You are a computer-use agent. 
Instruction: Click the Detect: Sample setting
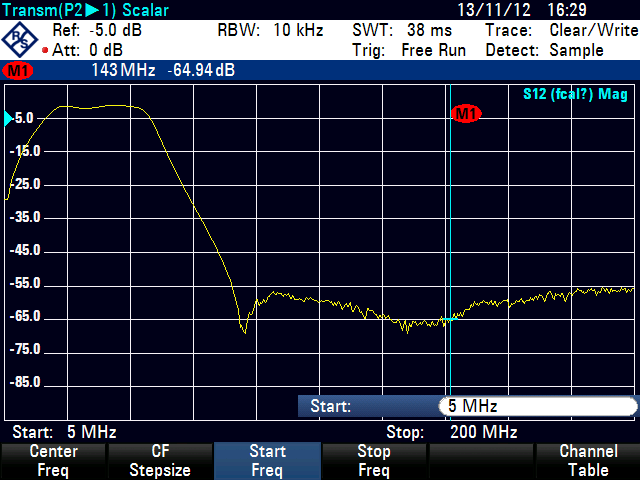pos(544,51)
